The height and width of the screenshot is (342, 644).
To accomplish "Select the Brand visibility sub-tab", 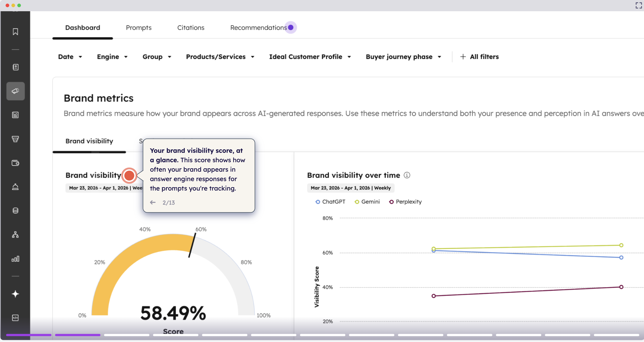I will pyautogui.click(x=89, y=141).
